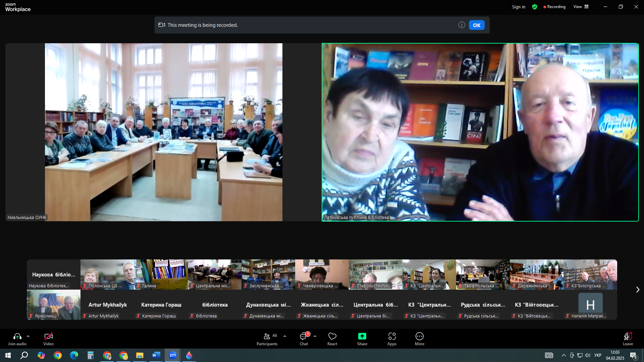Show next page of participant thumbnails
The height and width of the screenshot is (362, 644).
point(637,290)
